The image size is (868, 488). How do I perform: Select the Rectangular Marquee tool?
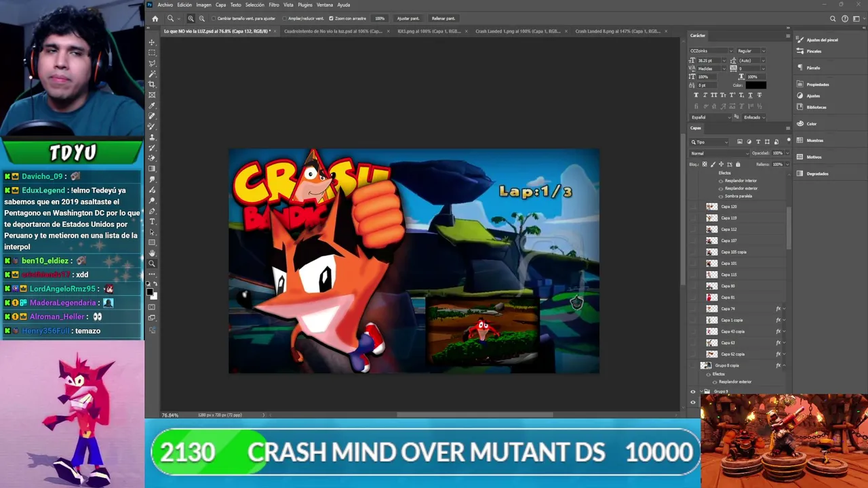tap(152, 52)
